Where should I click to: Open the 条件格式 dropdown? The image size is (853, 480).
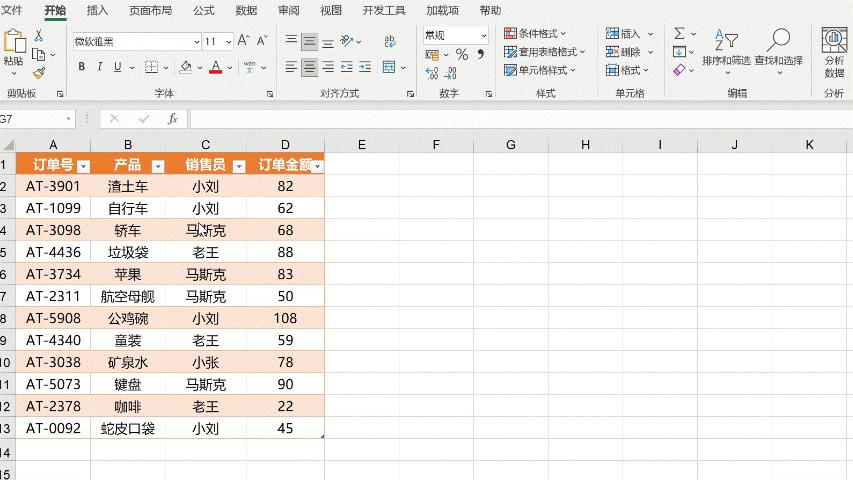(x=535, y=34)
